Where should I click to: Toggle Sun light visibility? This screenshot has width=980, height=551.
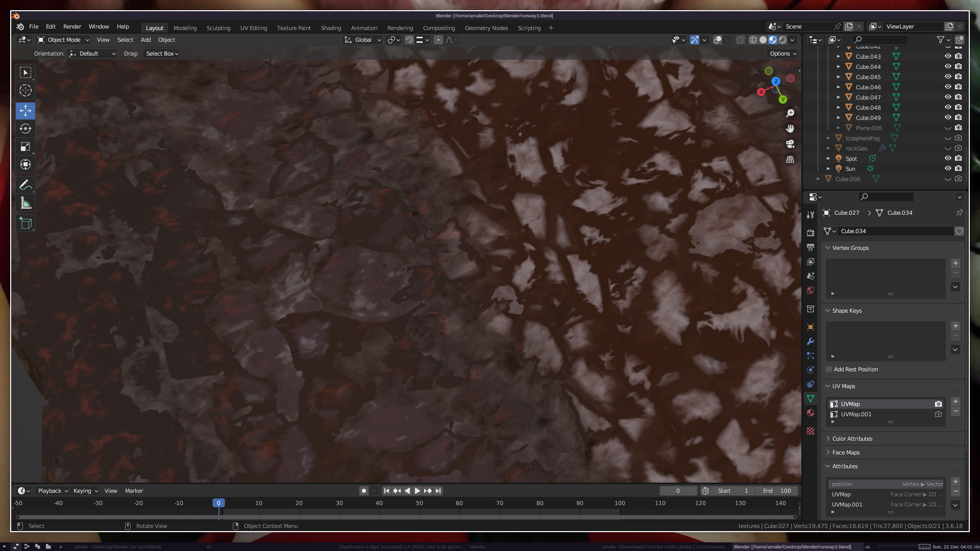click(948, 169)
